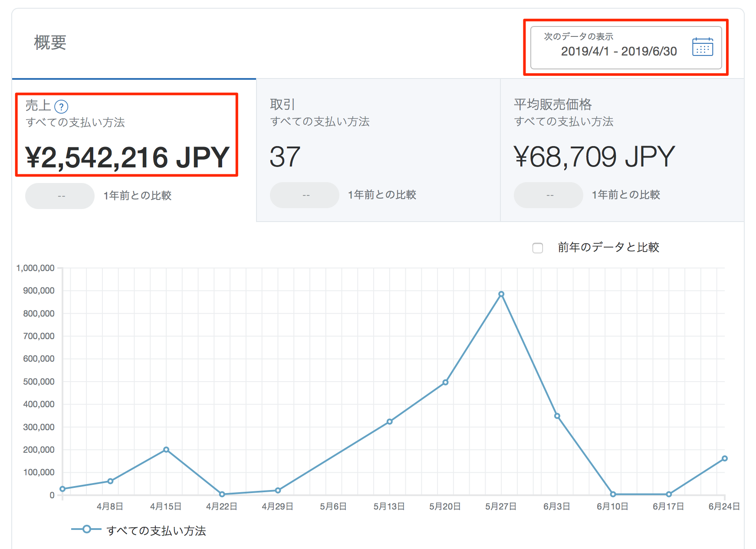This screenshot has width=756, height=549.
Task: Select the 6月24日 final data point
Action: point(724,458)
